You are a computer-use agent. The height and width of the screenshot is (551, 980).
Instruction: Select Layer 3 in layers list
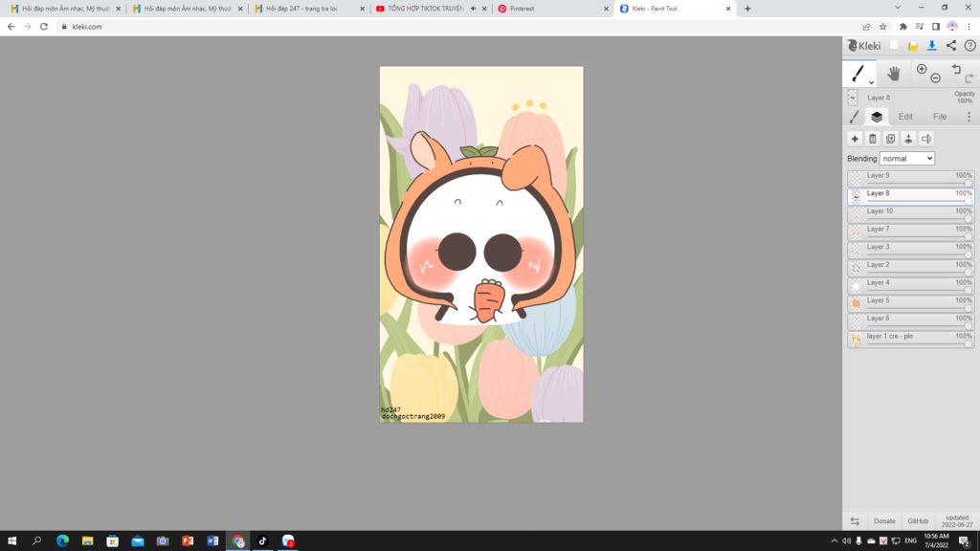click(x=911, y=250)
